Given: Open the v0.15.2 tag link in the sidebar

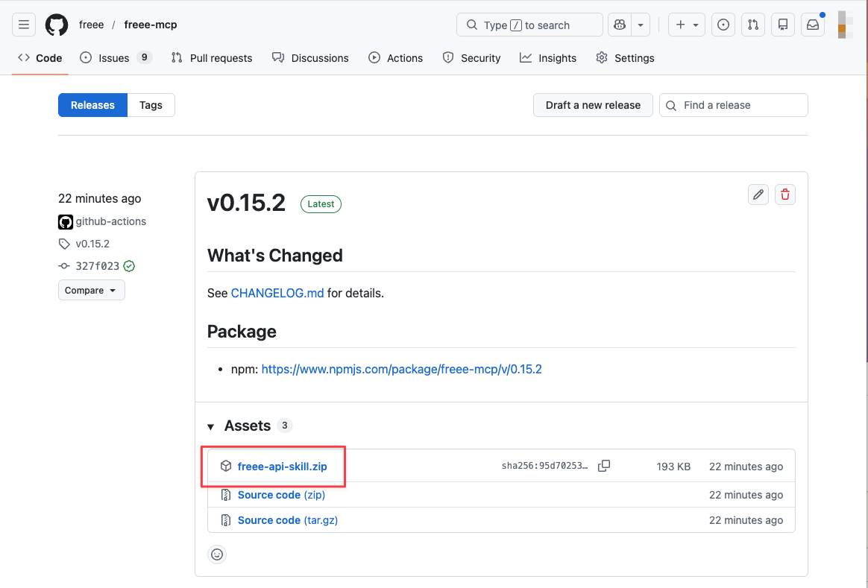Looking at the screenshot, I should 92,244.
